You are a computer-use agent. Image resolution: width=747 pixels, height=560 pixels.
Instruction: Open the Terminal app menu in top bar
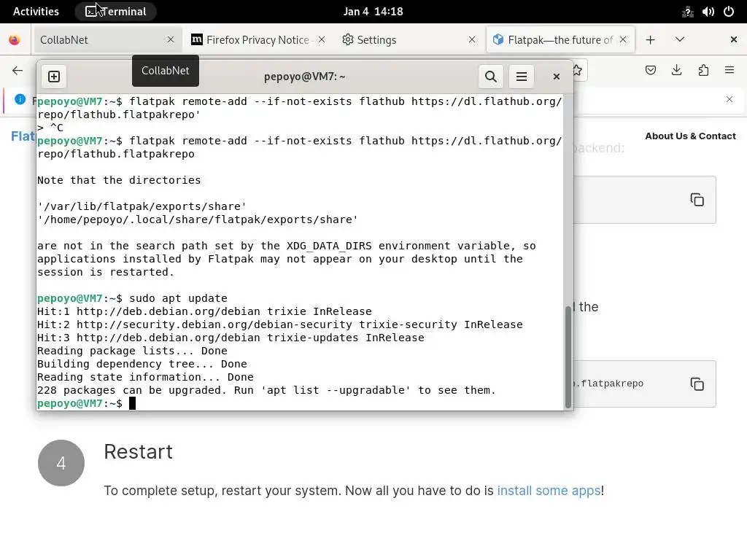point(116,12)
